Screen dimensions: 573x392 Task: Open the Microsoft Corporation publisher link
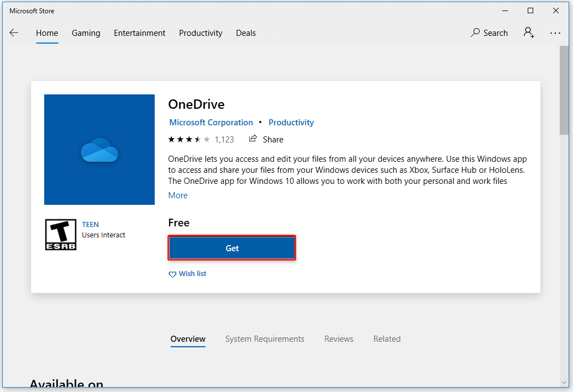[211, 123]
